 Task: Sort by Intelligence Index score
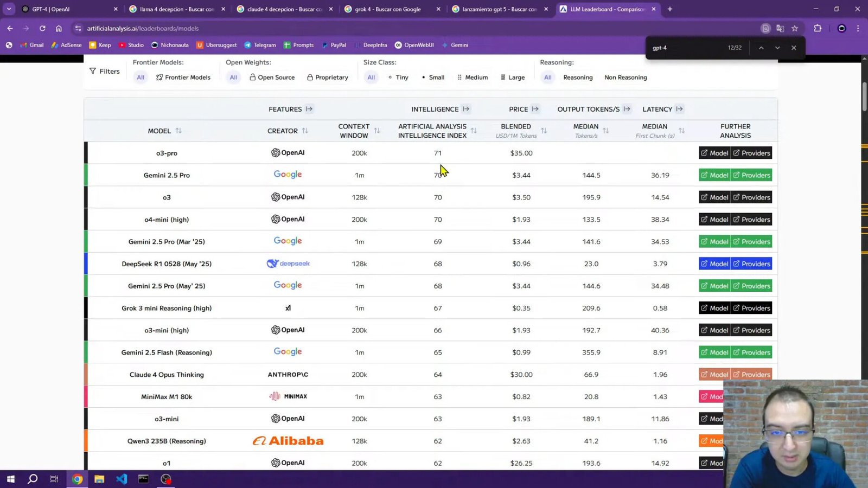474,131
